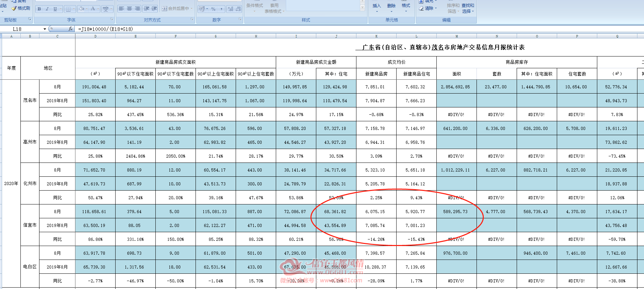Click Merge and Center (合并后居中)

point(175,9)
